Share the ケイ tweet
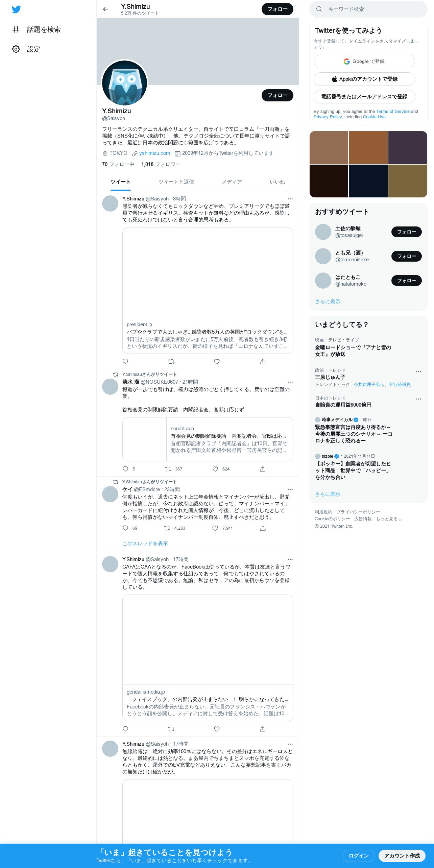Screen dimensions: 434x868 263,528
